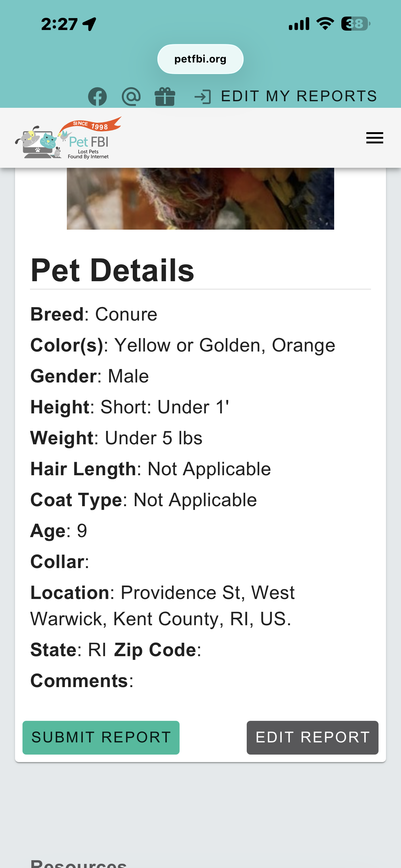
Task: Tap the cellular signal bars icon
Action: [x=299, y=24]
